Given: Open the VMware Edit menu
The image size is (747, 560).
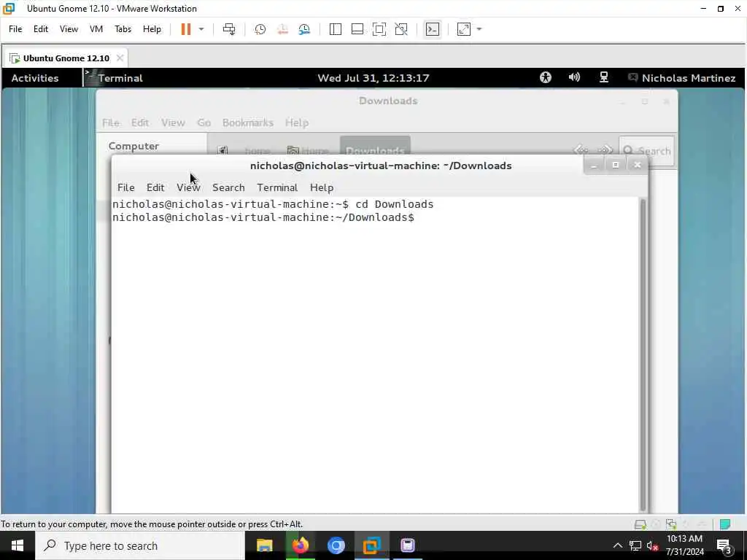Looking at the screenshot, I should (x=41, y=29).
